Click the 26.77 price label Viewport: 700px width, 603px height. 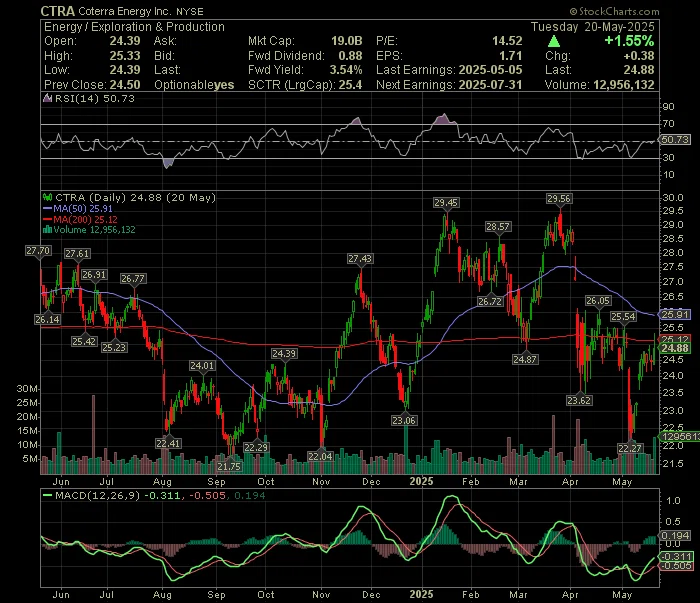click(133, 279)
